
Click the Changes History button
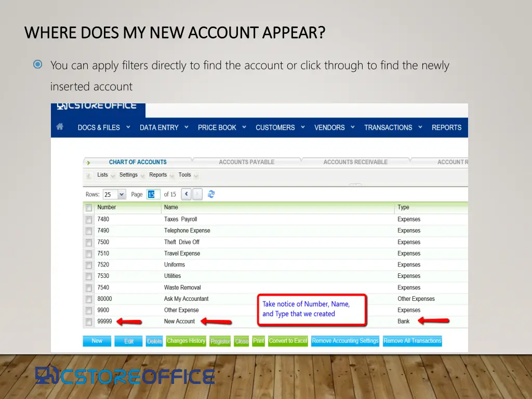click(x=186, y=341)
